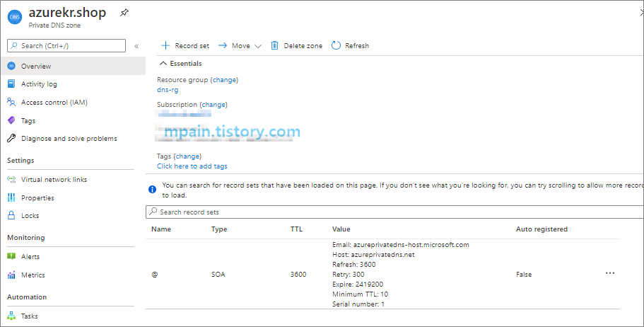Click here to add tags link
This screenshot has width=644, height=327.
click(192, 166)
